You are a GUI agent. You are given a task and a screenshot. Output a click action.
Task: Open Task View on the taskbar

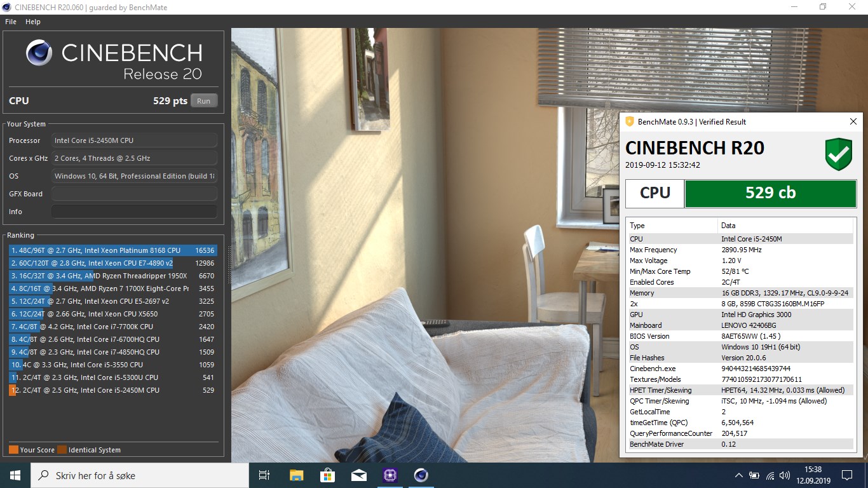(x=265, y=475)
